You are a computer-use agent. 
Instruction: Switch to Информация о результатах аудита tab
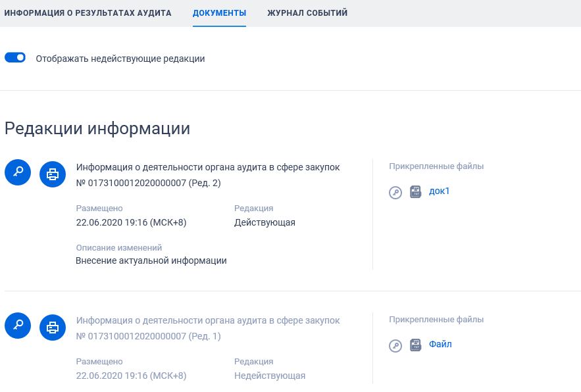(x=88, y=13)
